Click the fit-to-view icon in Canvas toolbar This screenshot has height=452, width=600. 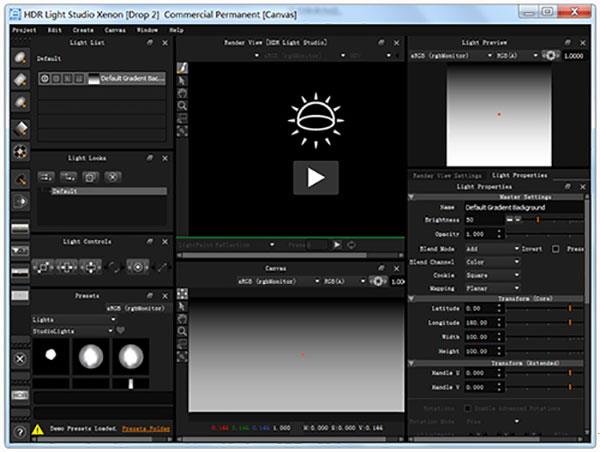click(183, 356)
